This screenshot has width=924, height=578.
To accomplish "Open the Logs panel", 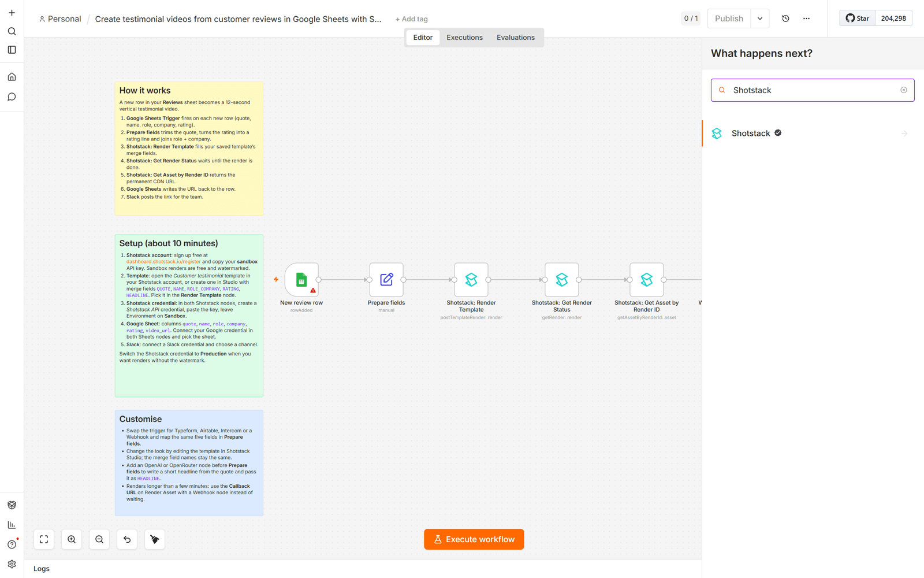I will 42,569.
